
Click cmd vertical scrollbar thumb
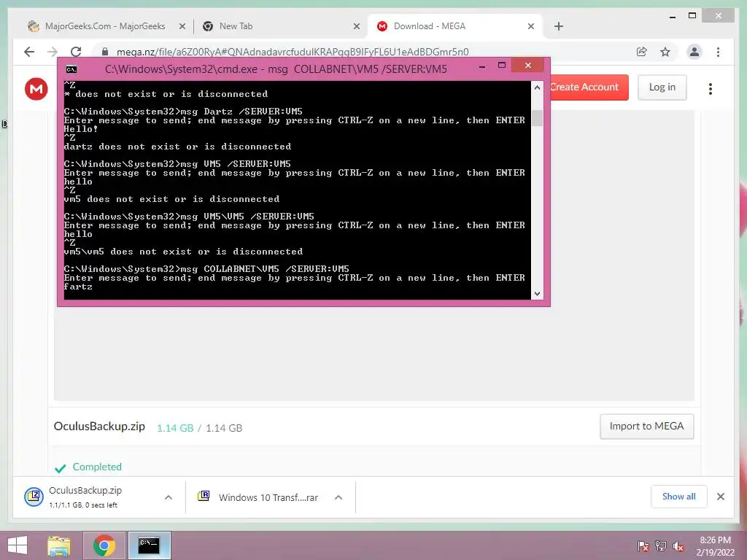point(537,117)
